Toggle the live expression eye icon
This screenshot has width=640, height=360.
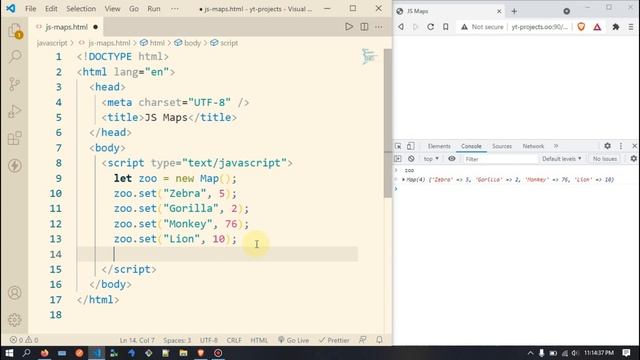(452, 159)
